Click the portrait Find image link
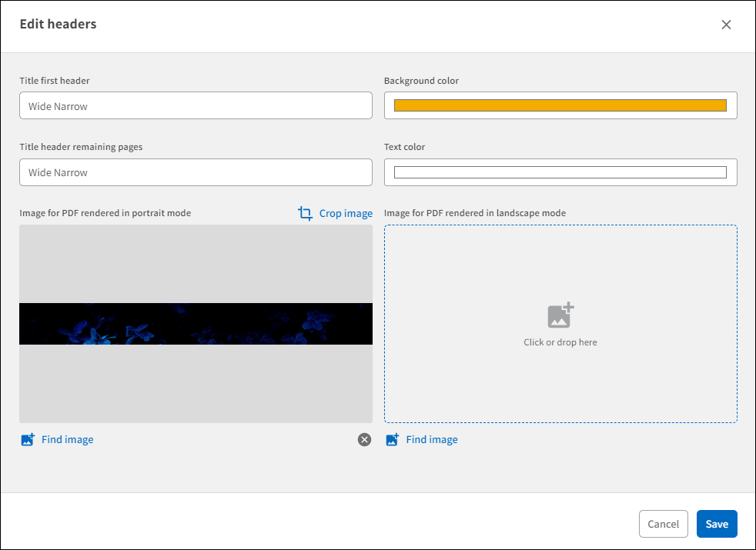 (x=67, y=439)
